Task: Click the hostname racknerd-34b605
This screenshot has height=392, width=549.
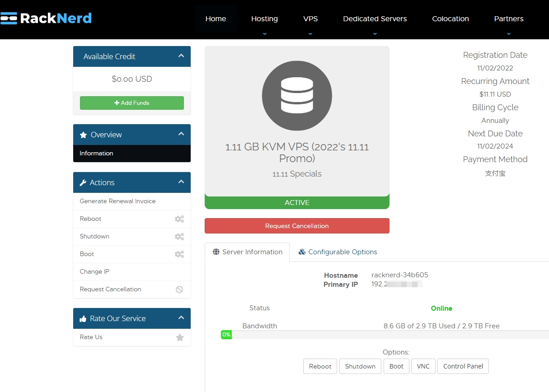Action: [400, 275]
